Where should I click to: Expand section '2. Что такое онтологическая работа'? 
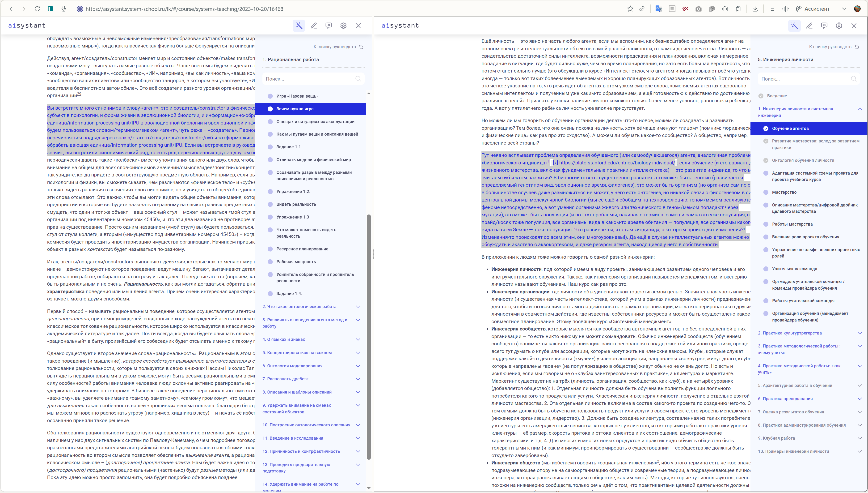click(358, 306)
